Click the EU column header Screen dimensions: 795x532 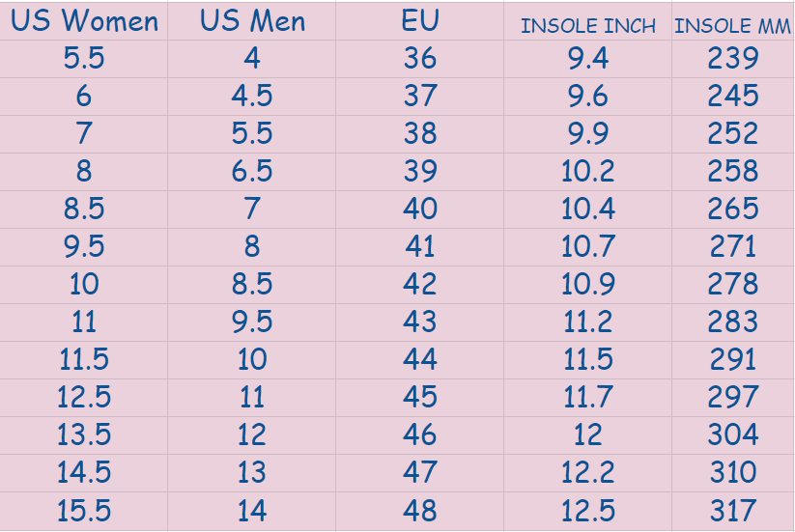[x=420, y=21]
